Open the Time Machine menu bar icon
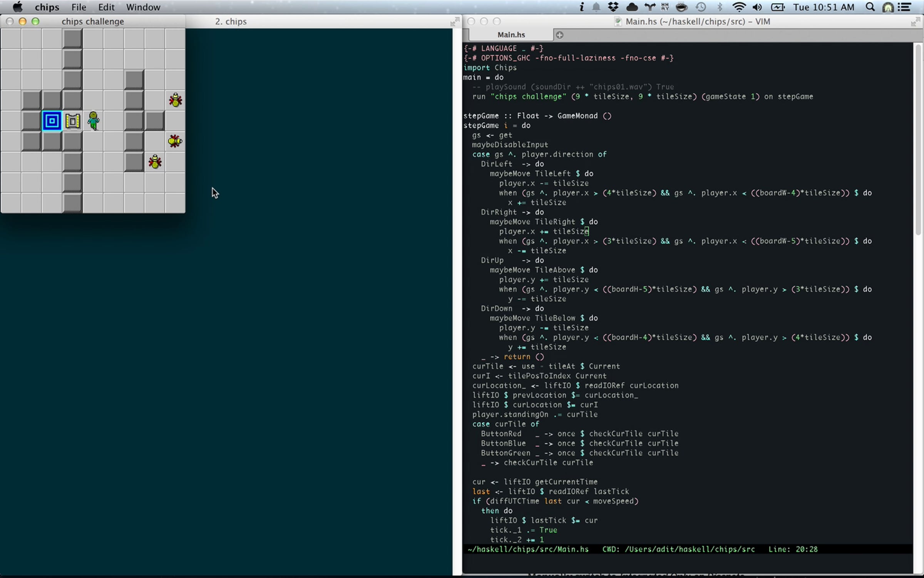Viewport: 924px width, 578px height. (x=701, y=7)
